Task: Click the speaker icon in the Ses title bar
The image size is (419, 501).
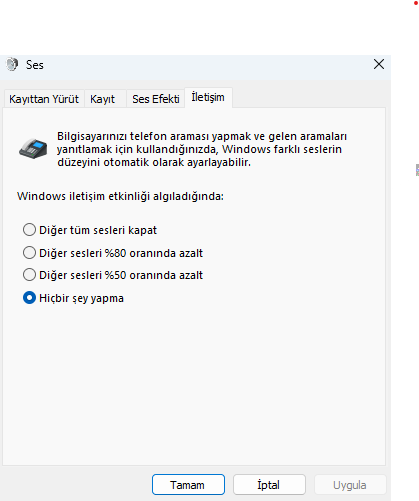Action: click(x=12, y=64)
